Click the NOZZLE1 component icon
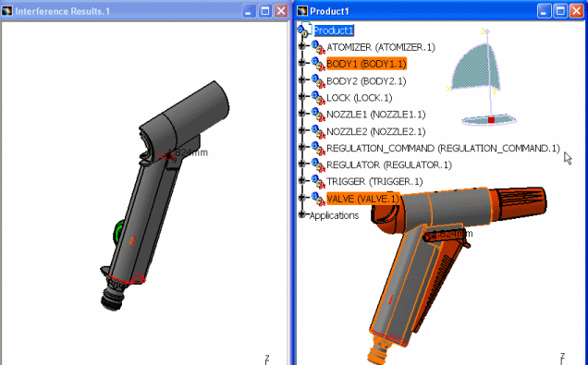 (318, 115)
